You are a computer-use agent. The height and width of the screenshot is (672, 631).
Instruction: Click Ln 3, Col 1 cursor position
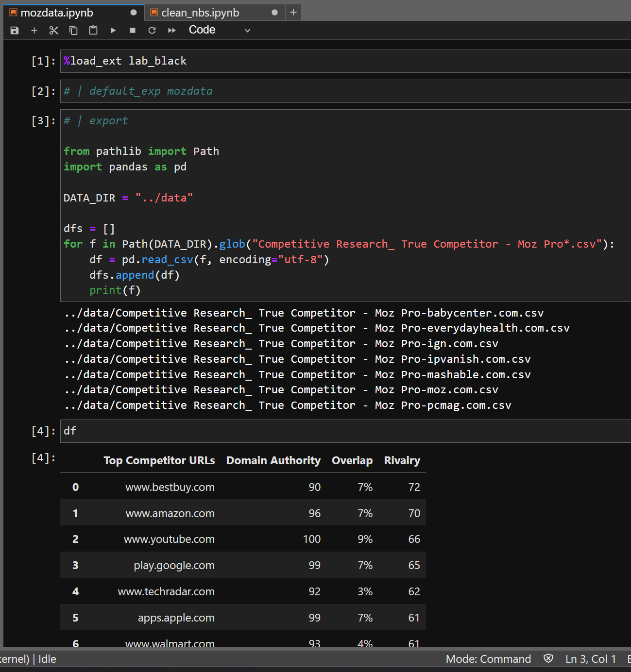pyautogui.click(x=591, y=659)
